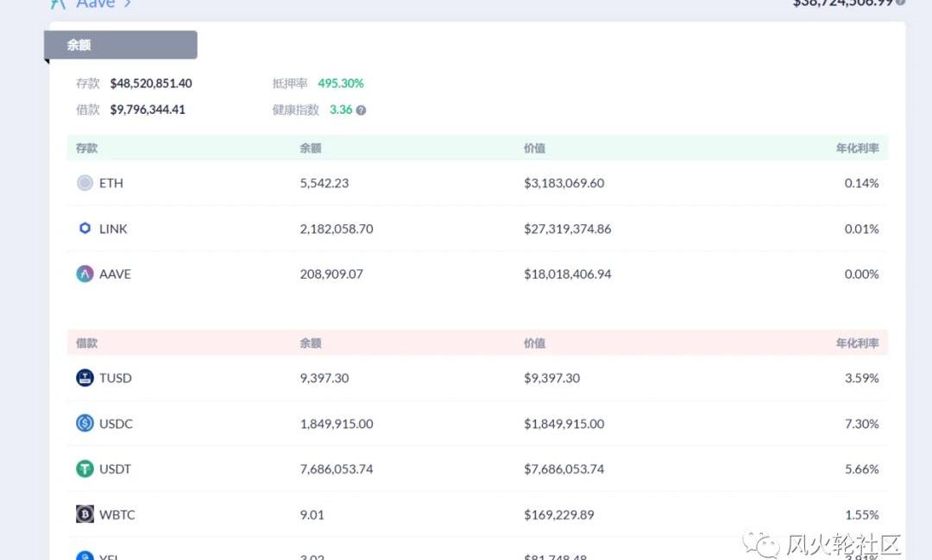This screenshot has width=932, height=560.
Task: Click the ETH token icon
Action: (85, 183)
